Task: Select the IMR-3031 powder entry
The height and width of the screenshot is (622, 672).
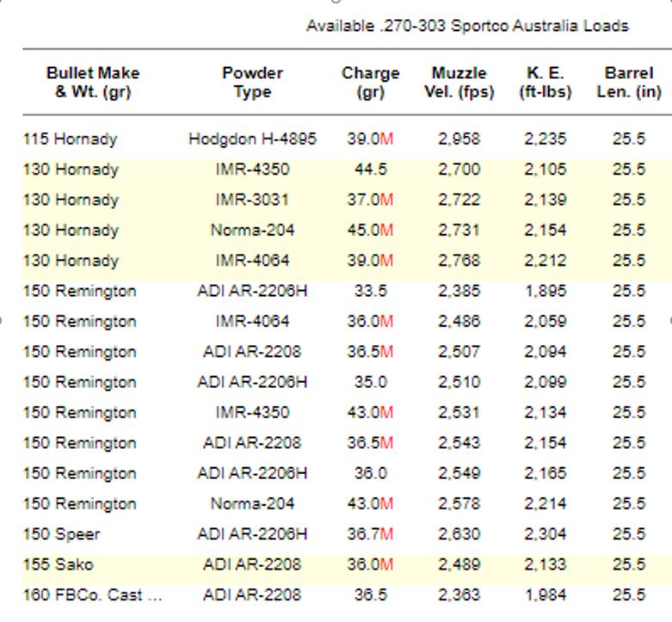Action: click(252, 200)
